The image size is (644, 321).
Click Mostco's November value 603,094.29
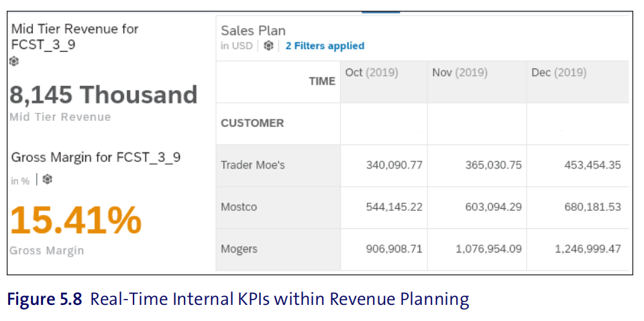tap(493, 207)
